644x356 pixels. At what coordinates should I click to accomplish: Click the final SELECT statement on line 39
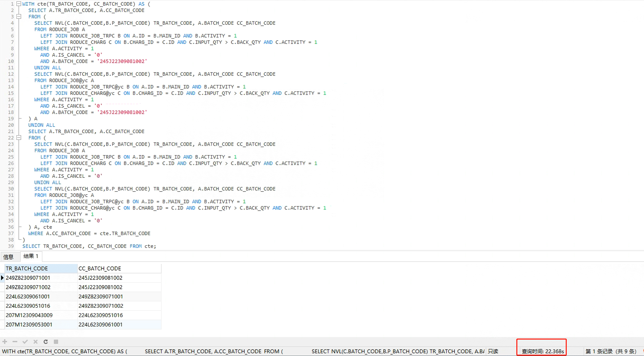[x=89, y=246]
